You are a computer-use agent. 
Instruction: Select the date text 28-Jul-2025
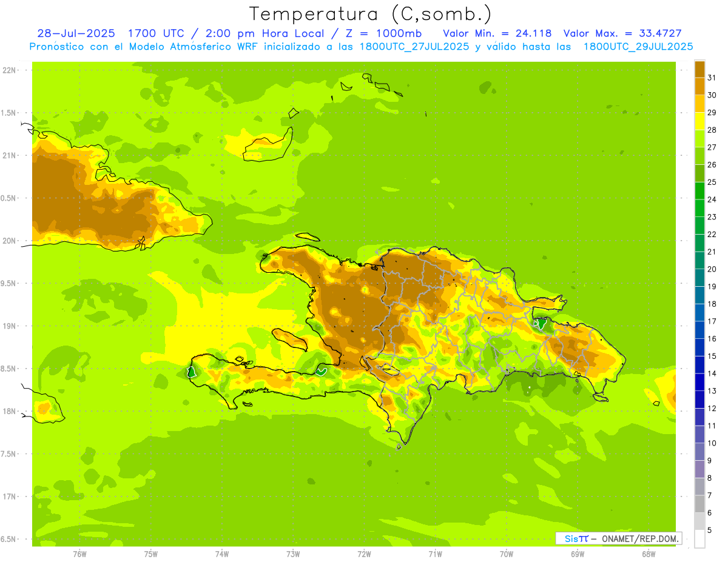76,33
